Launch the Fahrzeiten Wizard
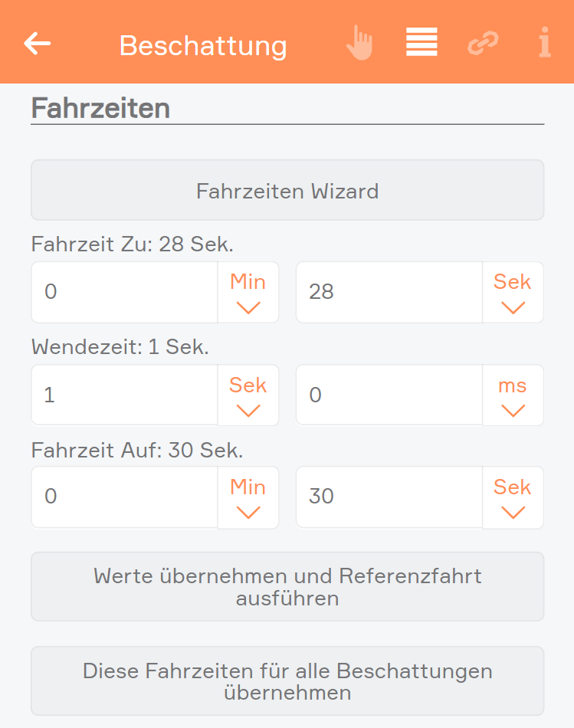The height and width of the screenshot is (728, 574). tap(287, 190)
